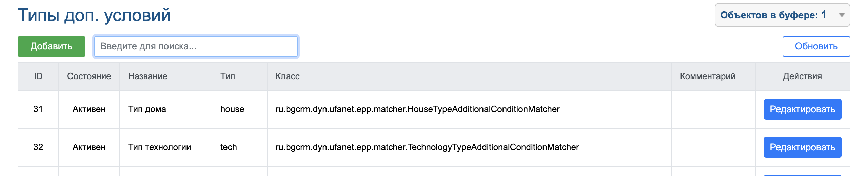The width and height of the screenshot is (868, 176).
Task: Select the Действия column header
Action: [x=803, y=76]
